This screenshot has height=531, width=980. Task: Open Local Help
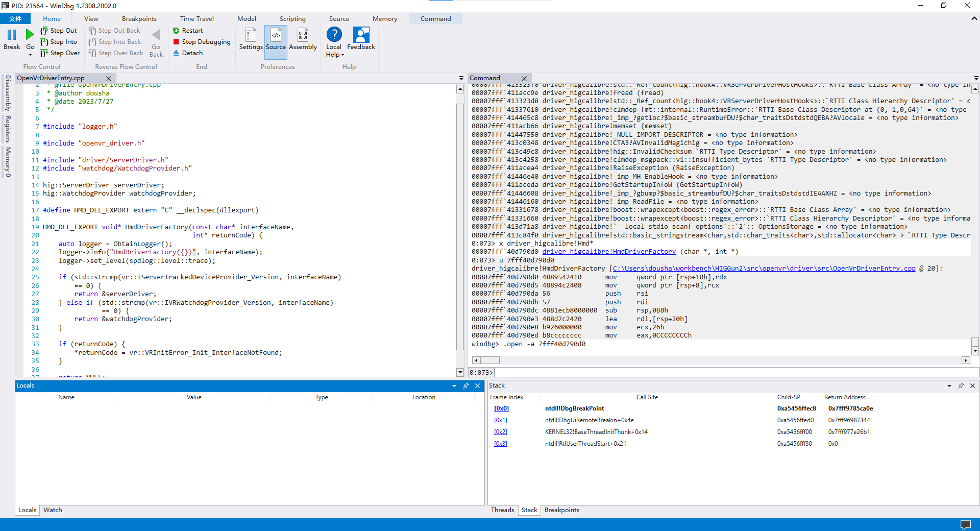334,42
